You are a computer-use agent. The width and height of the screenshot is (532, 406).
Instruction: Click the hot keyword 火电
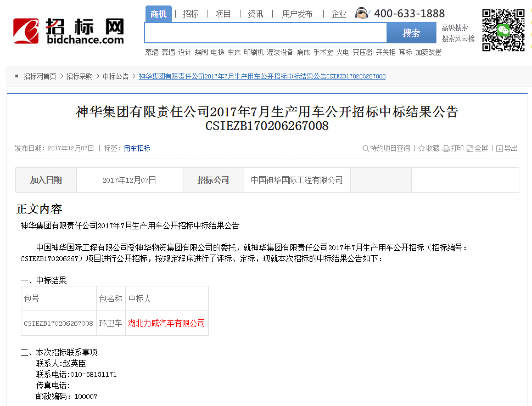pyautogui.click(x=343, y=52)
